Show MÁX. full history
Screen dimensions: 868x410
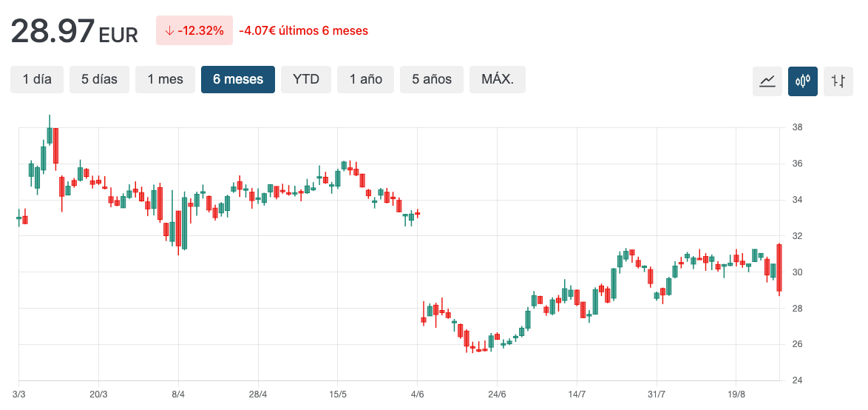[x=498, y=79]
